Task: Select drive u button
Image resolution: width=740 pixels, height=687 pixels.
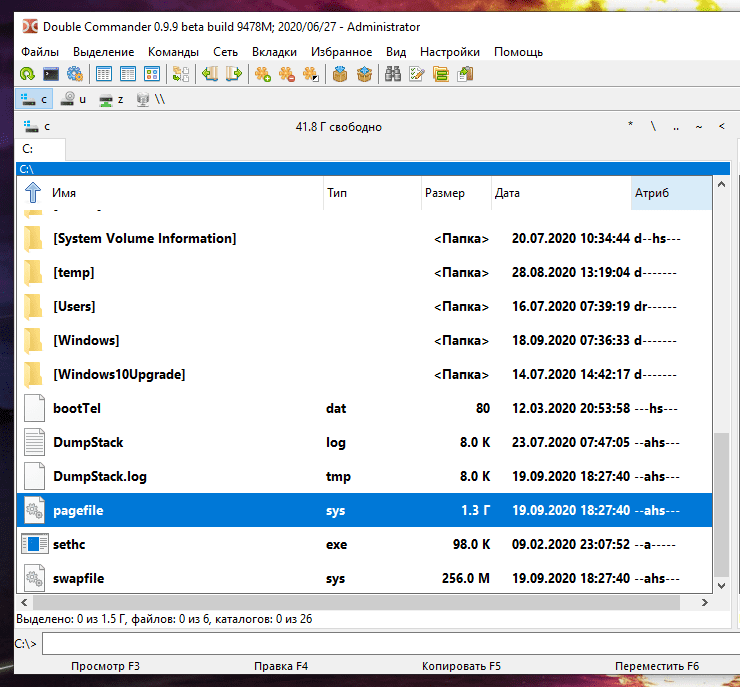Action: [74, 99]
